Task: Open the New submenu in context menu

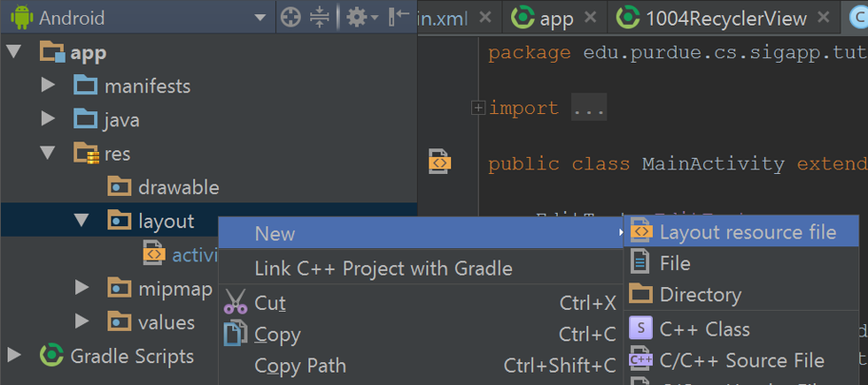Action: (421, 234)
